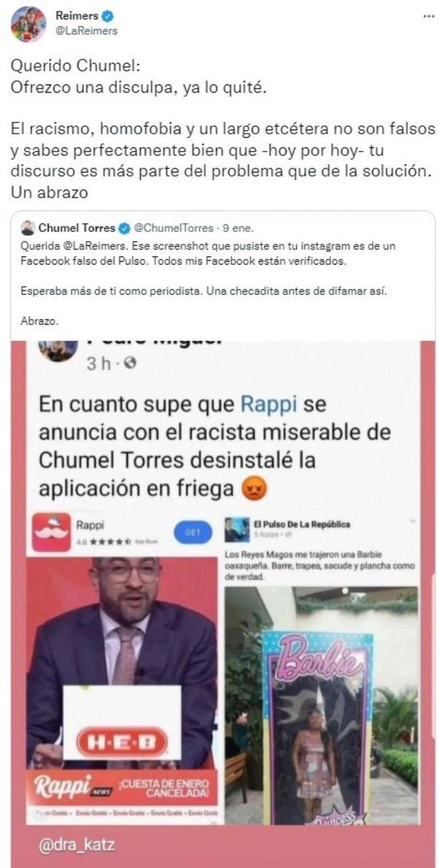Image resolution: width=439 pixels, height=868 pixels.
Task: Open El Pulso De La República page name
Action: (x=302, y=524)
